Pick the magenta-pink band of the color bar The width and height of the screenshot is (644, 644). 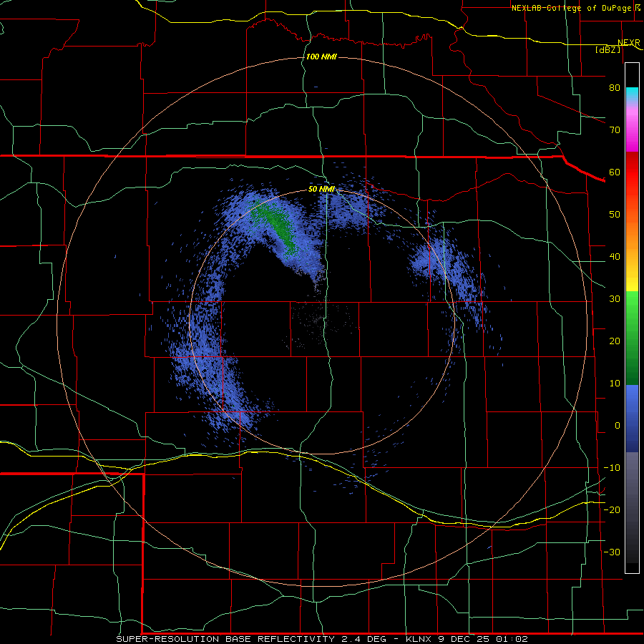[632, 127]
